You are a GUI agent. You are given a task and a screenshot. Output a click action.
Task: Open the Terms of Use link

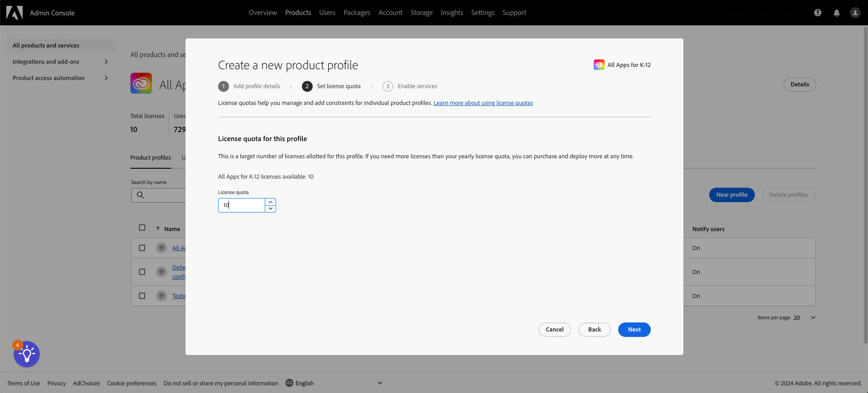(x=24, y=383)
